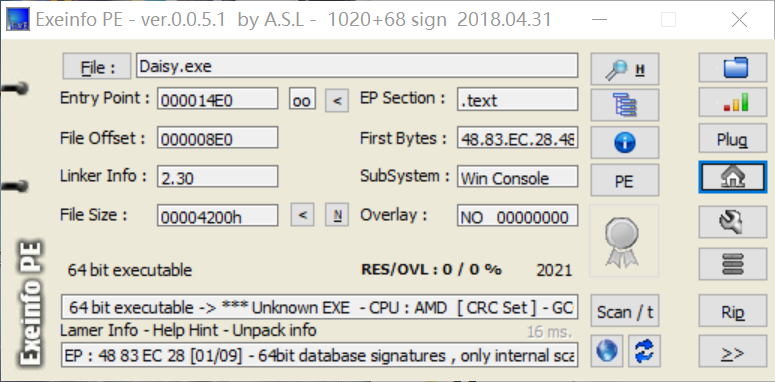Select the File Offset value 000008E0
The width and height of the screenshot is (775, 382).
tap(217, 137)
